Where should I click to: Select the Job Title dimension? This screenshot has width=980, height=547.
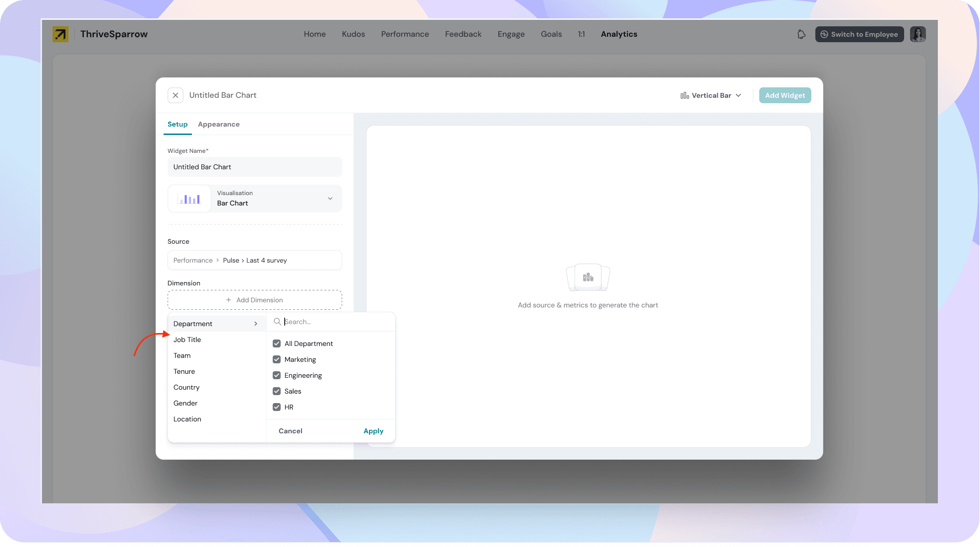(187, 340)
